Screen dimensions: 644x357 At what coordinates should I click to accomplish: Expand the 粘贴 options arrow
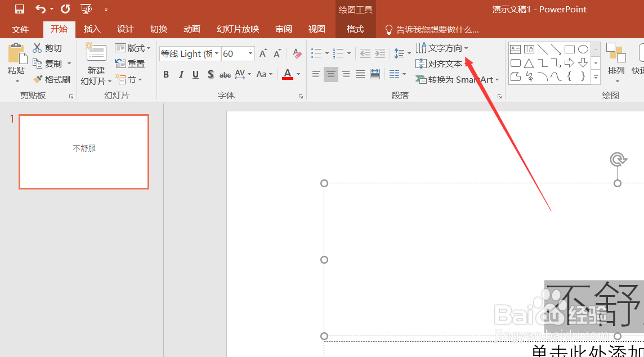click(x=17, y=81)
